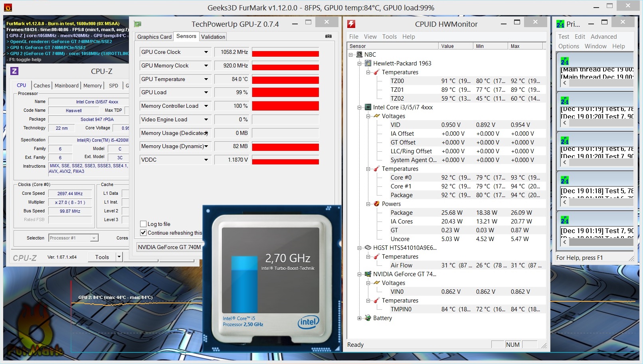Image resolution: width=643 pixels, height=364 pixels.
Task: Click the first Prime95 worker horizontal scrollbar
Action: point(597,83)
